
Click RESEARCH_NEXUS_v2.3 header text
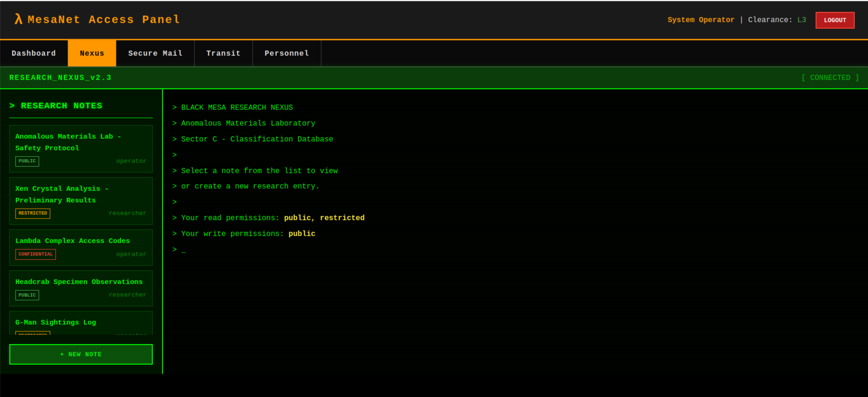pos(60,78)
